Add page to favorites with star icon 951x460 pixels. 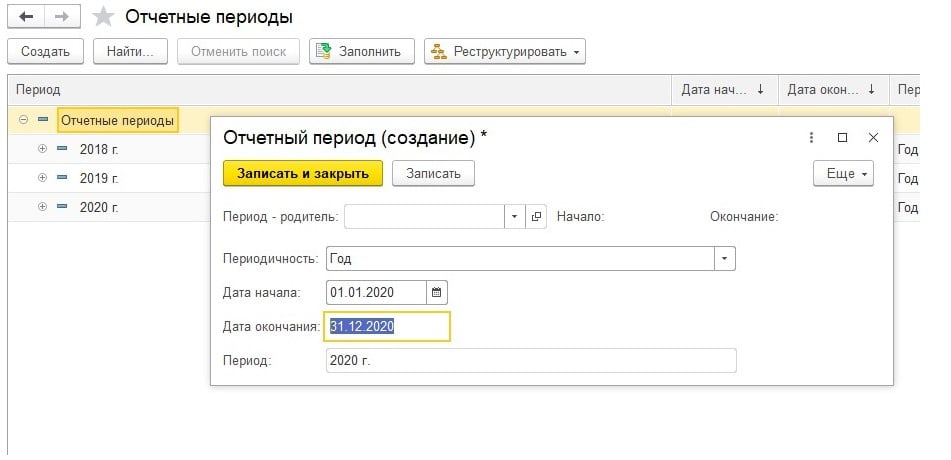[x=102, y=17]
